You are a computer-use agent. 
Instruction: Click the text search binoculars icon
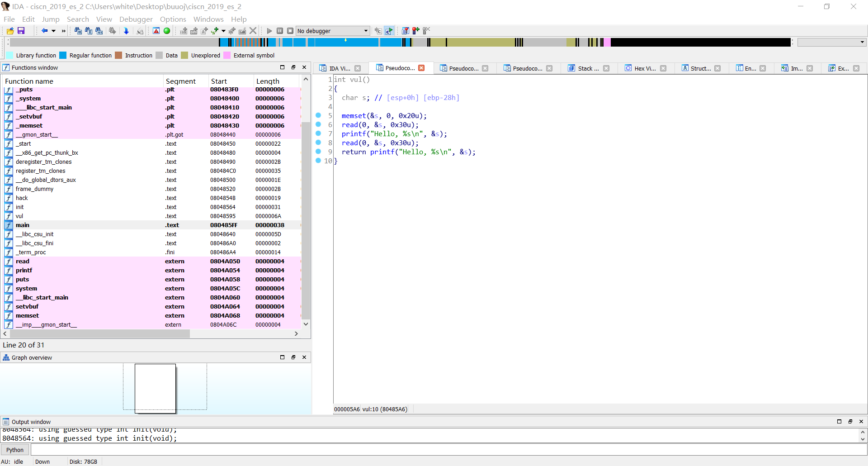88,31
